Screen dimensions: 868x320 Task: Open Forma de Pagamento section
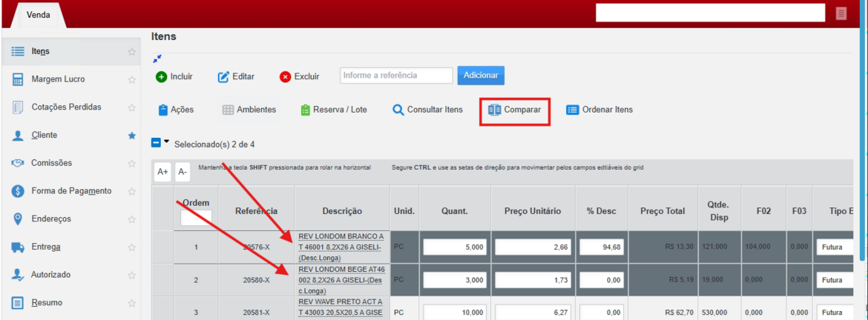(70, 191)
